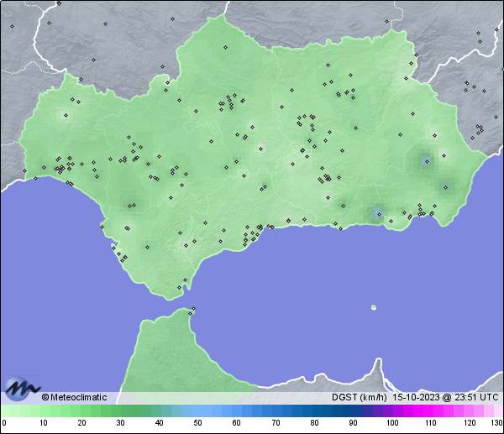504x434 pixels.
Task: Click legend scale value 130
Action: (497, 422)
